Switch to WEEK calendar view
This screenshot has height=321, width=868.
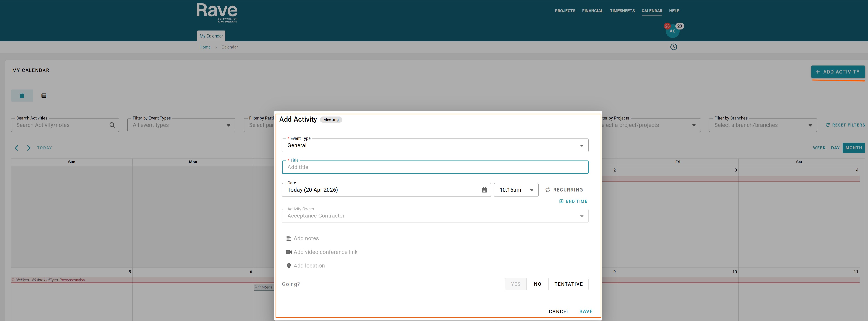[819, 148]
